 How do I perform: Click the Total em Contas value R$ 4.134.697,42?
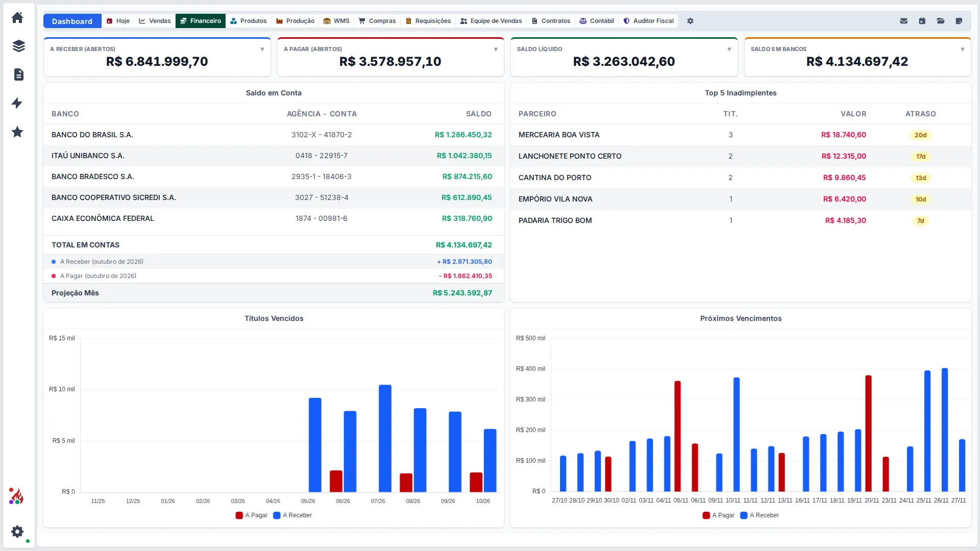click(x=463, y=245)
